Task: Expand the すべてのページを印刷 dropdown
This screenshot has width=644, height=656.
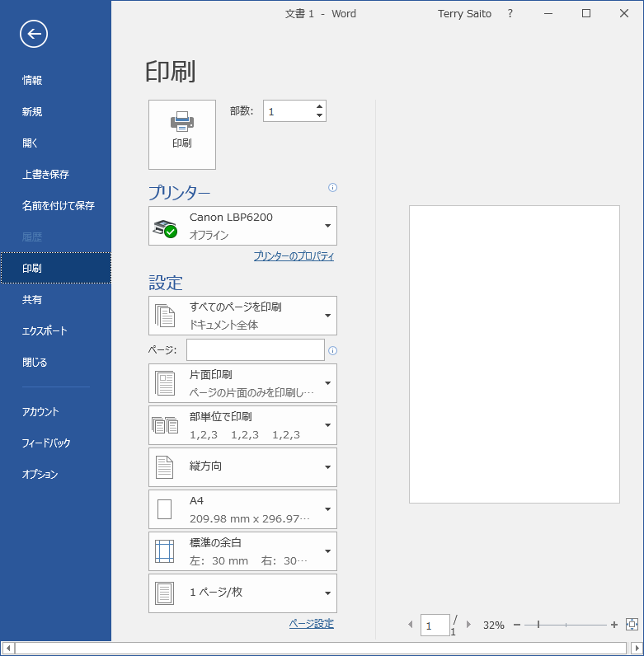Action: tap(243, 316)
